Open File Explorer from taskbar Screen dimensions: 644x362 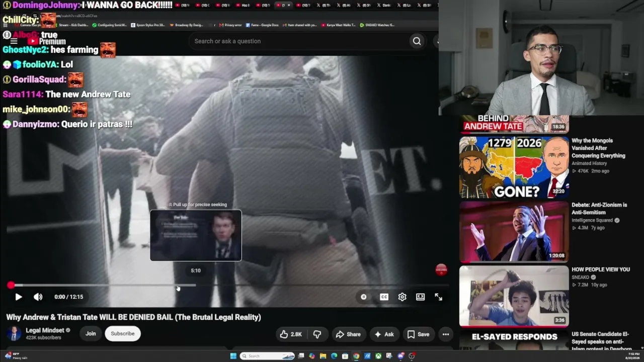coord(323,356)
